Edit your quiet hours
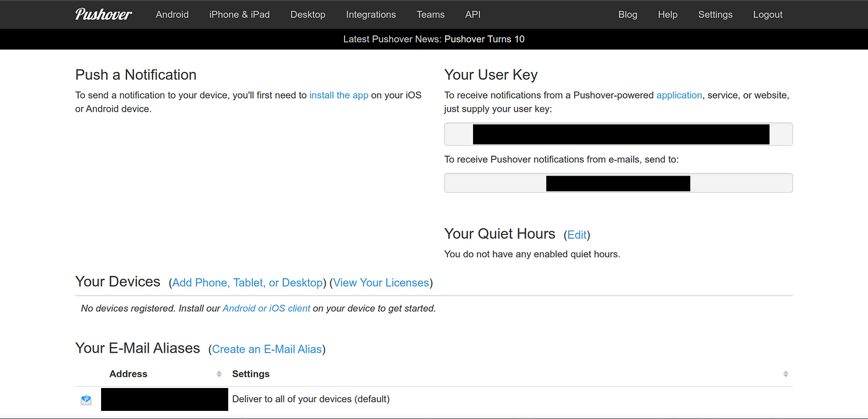 577,235
